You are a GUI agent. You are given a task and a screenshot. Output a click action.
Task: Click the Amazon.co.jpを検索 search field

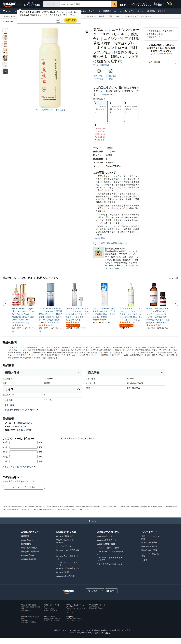(85, 4)
